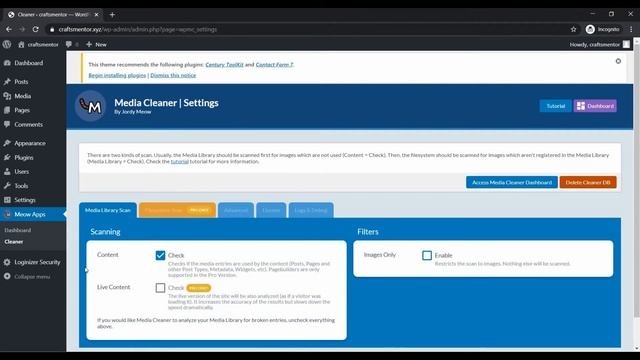Open Incognito profile indicator
The height and width of the screenshot is (360, 640).
(603, 29)
